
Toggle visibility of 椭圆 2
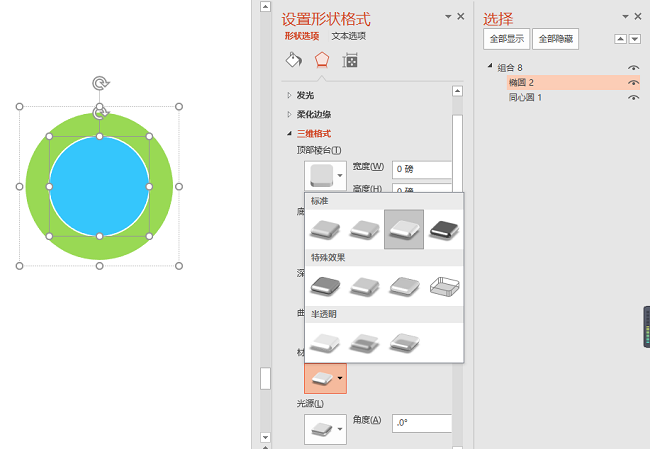tap(633, 82)
